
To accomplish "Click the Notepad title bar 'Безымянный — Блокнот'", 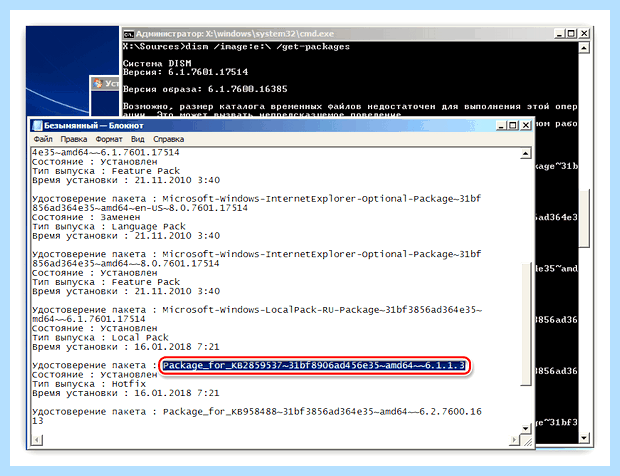I will click(94, 126).
